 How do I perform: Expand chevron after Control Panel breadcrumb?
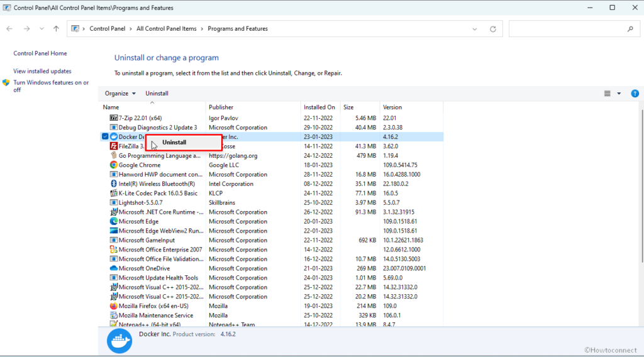point(131,29)
